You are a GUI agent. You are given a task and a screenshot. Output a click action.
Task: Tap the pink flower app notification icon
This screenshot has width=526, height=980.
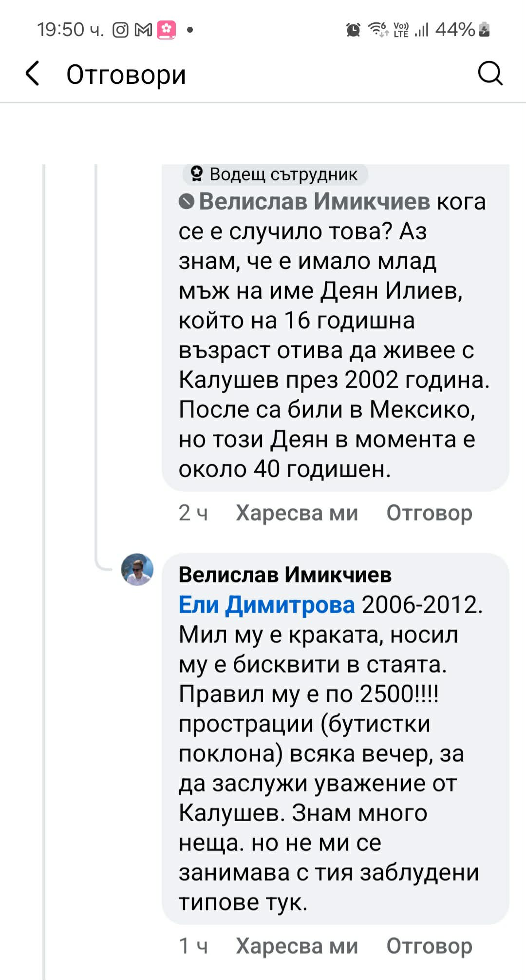166,30
